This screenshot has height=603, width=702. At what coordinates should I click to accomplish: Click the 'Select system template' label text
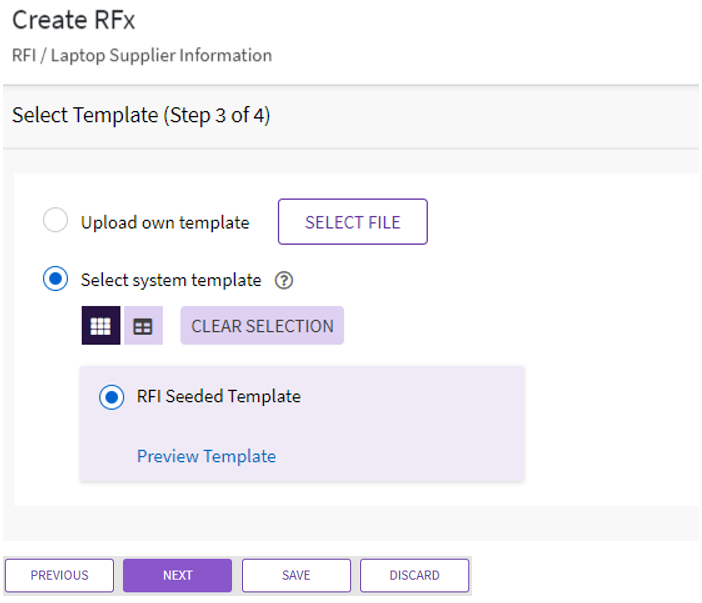pos(171,281)
